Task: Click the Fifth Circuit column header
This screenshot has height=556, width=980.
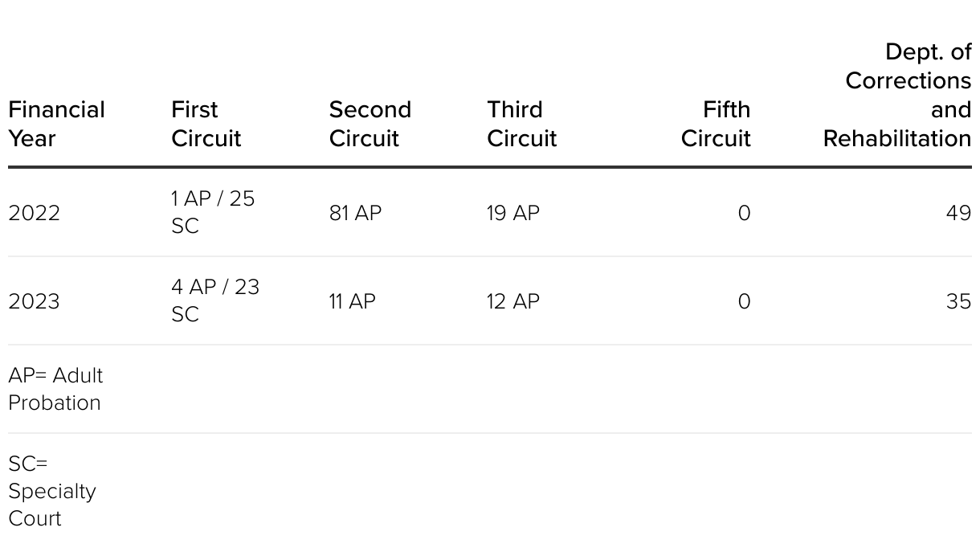Action: point(716,124)
